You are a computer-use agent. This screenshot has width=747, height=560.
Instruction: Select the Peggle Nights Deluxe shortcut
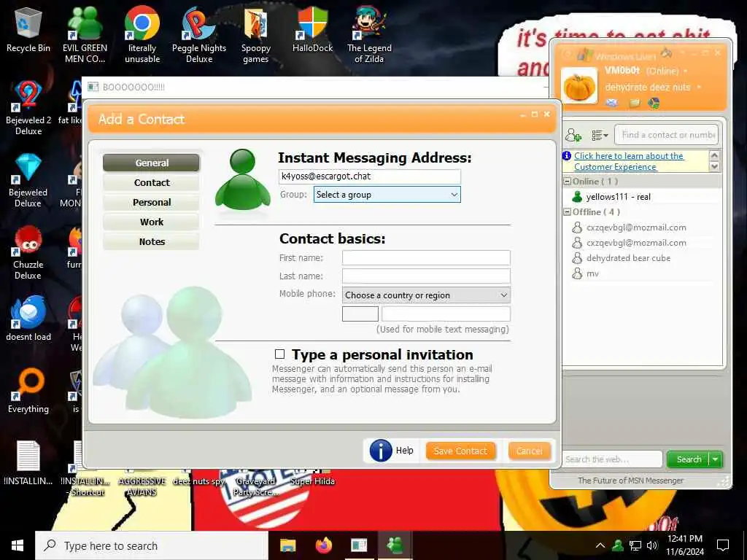click(x=199, y=34)
